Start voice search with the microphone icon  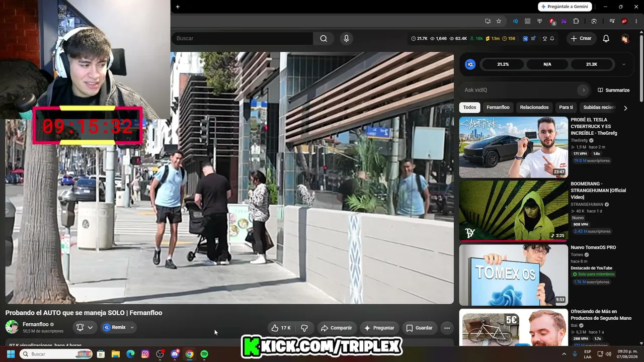tap(346, 38)
